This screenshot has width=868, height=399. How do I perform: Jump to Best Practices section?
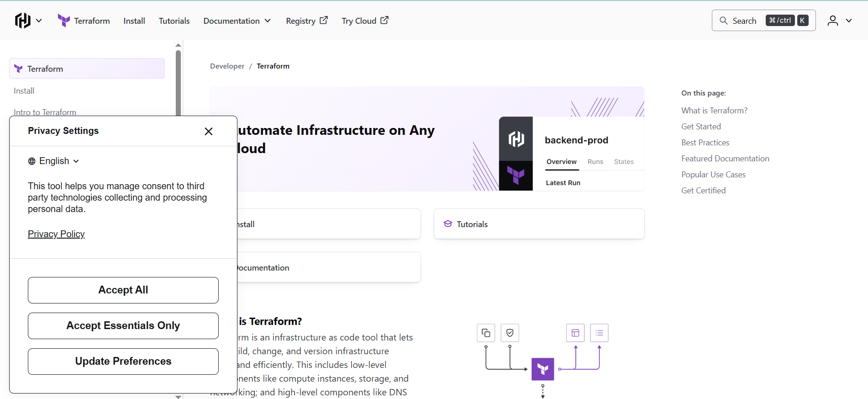click(x=705, y=142)
